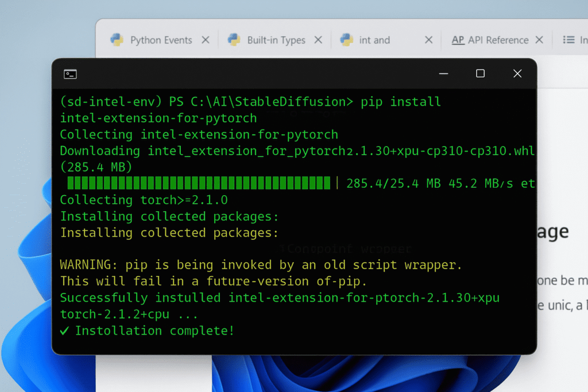Close the 'int and' tab
Image resolution: width=588 pixels, height=392 pixels.
coord(428,40)
